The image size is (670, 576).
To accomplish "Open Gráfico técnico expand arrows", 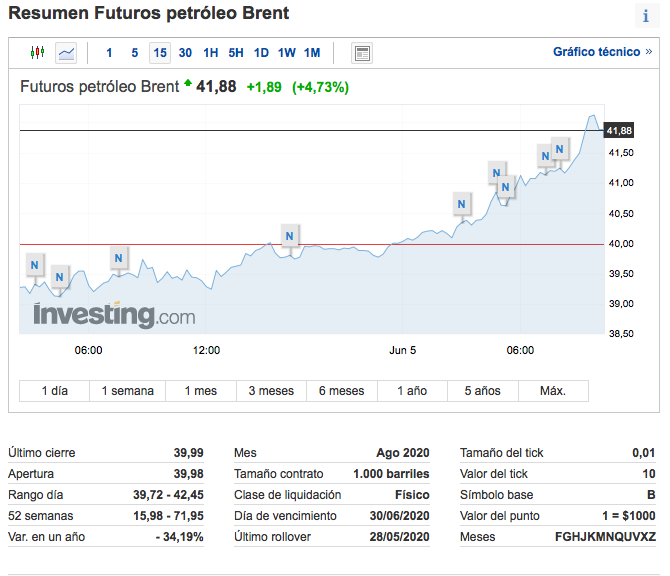I will (648, 52).
